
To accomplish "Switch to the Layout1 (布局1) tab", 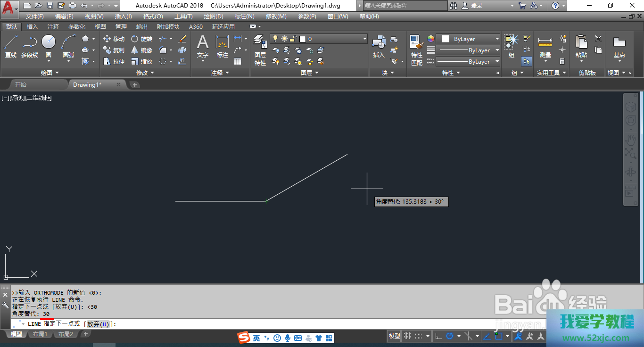I will tap(40, 334).
